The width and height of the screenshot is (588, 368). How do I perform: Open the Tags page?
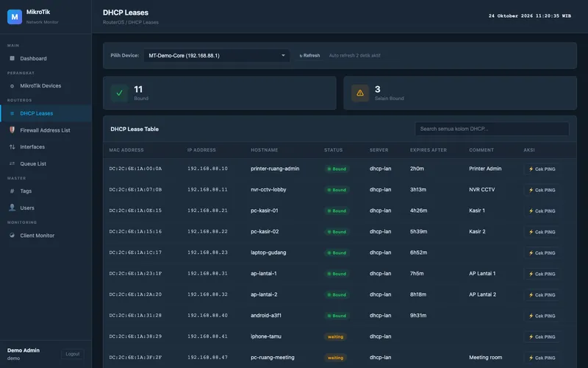tap(46, 191)
